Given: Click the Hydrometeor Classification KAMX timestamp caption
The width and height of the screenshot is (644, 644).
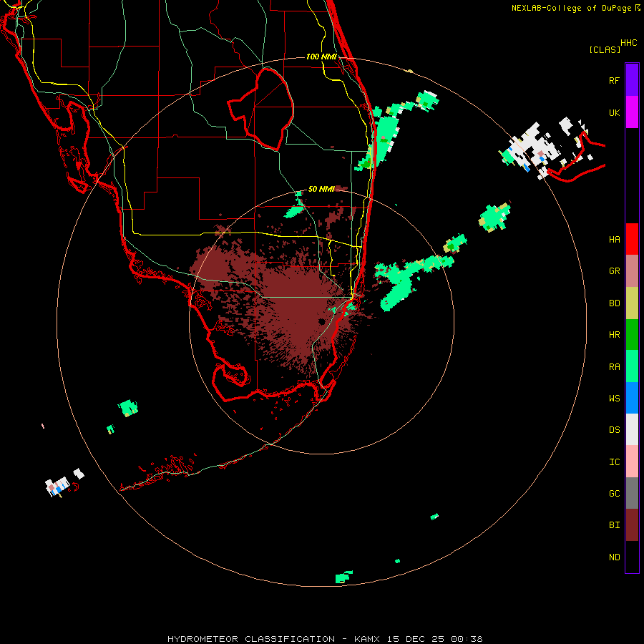Looking at the screenshot, I should click(325, 639).
